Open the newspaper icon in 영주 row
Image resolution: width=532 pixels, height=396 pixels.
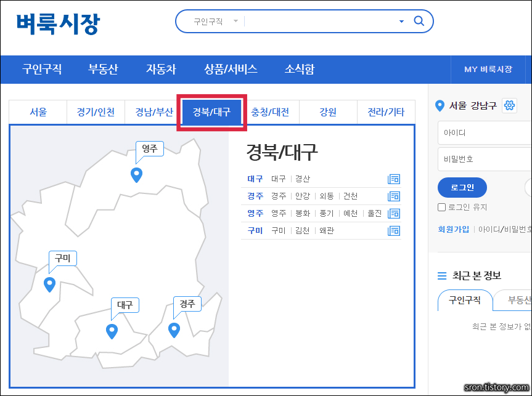[394, 214]
